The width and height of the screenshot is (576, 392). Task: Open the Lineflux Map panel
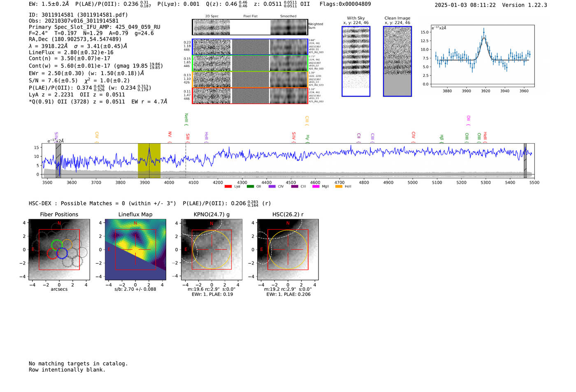pyautogui.click(x=135, y=250)
